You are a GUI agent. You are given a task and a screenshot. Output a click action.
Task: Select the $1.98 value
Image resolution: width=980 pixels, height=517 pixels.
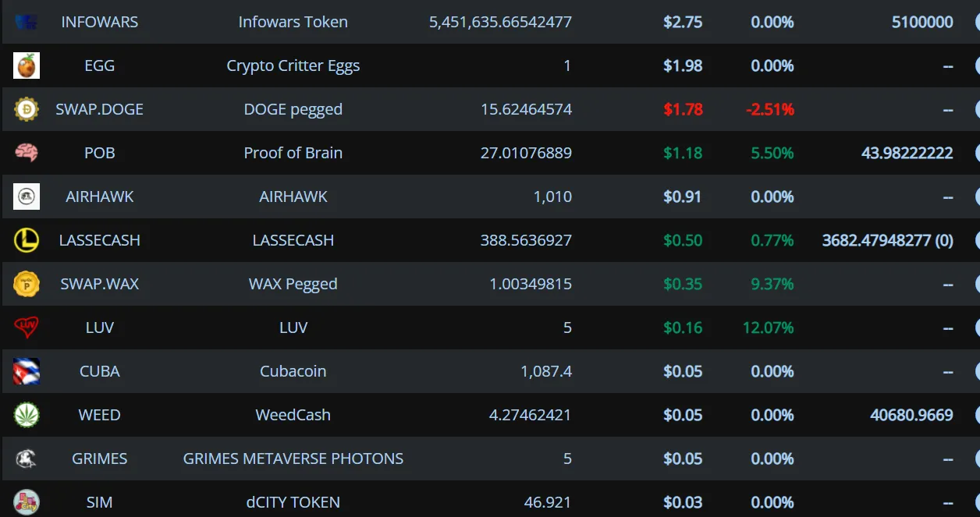[x=683, y=66]
